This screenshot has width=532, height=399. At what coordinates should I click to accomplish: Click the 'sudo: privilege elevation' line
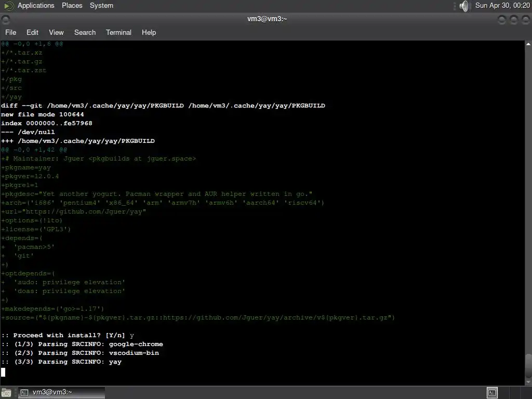pos(63,282)
